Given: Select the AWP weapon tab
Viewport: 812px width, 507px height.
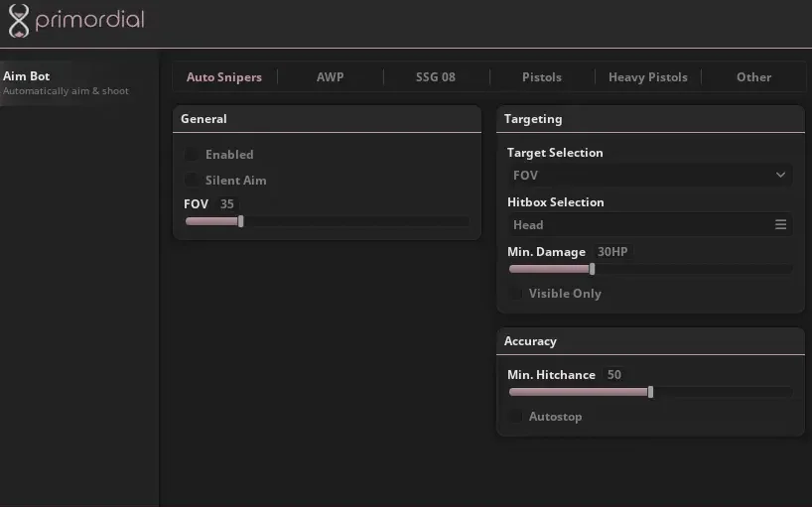Looking at the screenshot, I should point(330,77).
